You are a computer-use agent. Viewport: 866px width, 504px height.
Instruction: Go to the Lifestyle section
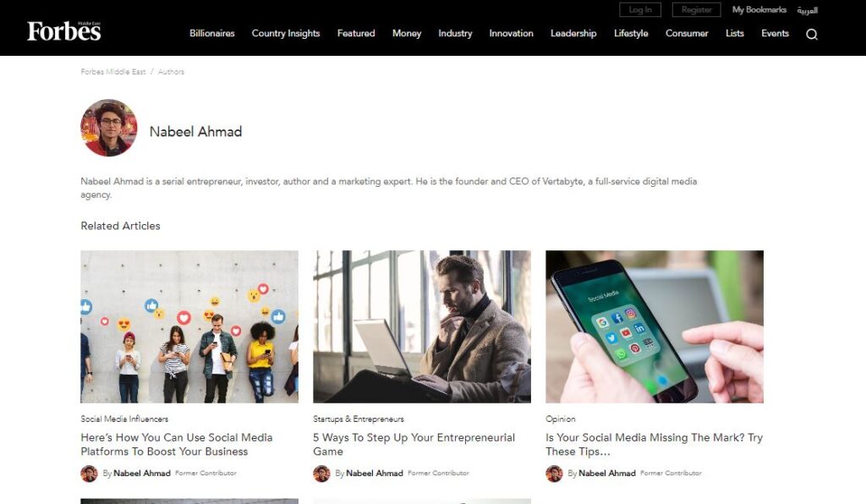[631, 33]
